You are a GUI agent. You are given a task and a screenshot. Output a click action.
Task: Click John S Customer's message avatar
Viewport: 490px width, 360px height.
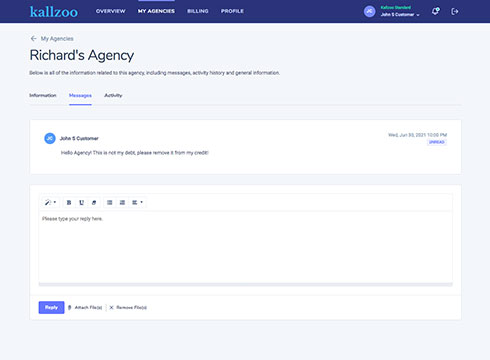[50, 138]
